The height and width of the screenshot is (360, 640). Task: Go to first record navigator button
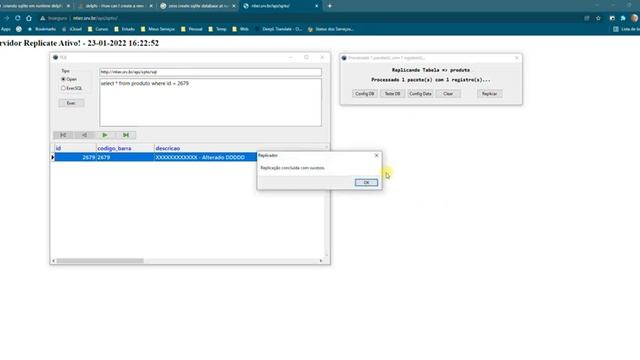click(x=63, y=135)
